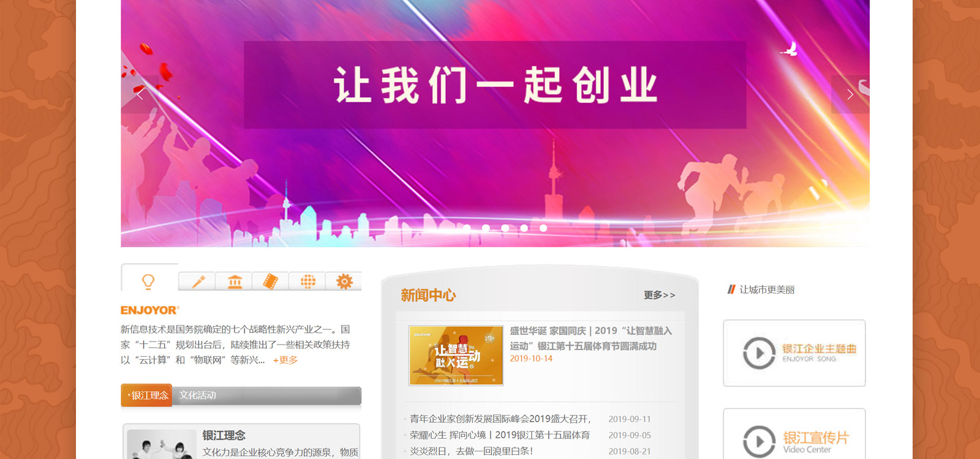Viewport: 980px width, 459px height.
Task: Open 青年企业家创新发展国际峰会 news item
Action: pyautogui.click(x=500, y=419)
